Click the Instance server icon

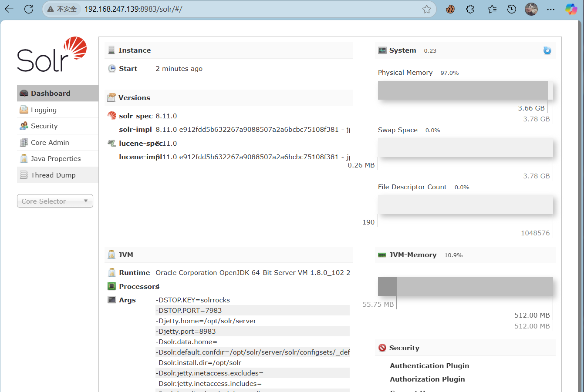[111, 50]
